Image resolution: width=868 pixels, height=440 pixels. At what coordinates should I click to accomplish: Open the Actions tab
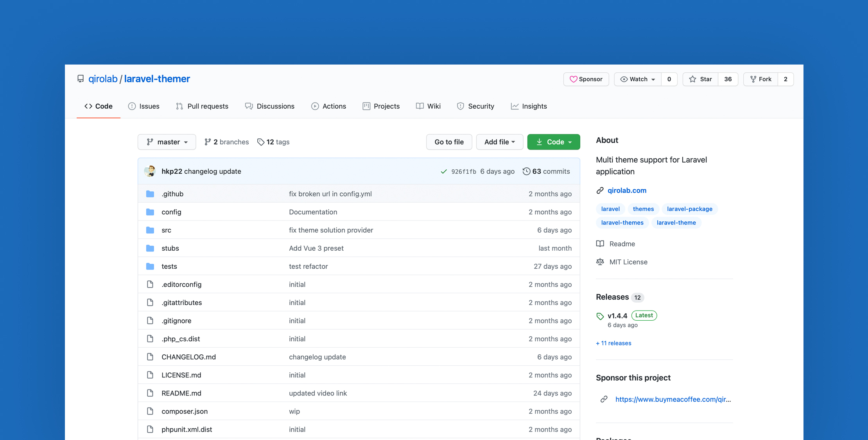329,106
